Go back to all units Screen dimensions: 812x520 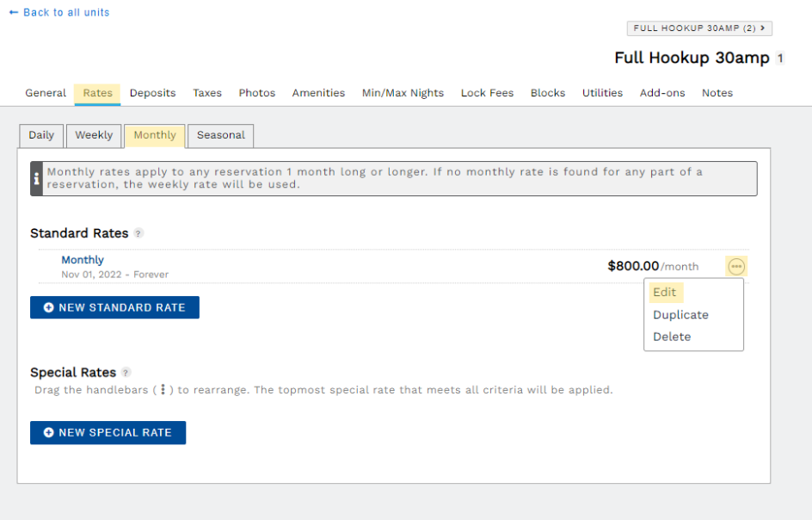59,13
